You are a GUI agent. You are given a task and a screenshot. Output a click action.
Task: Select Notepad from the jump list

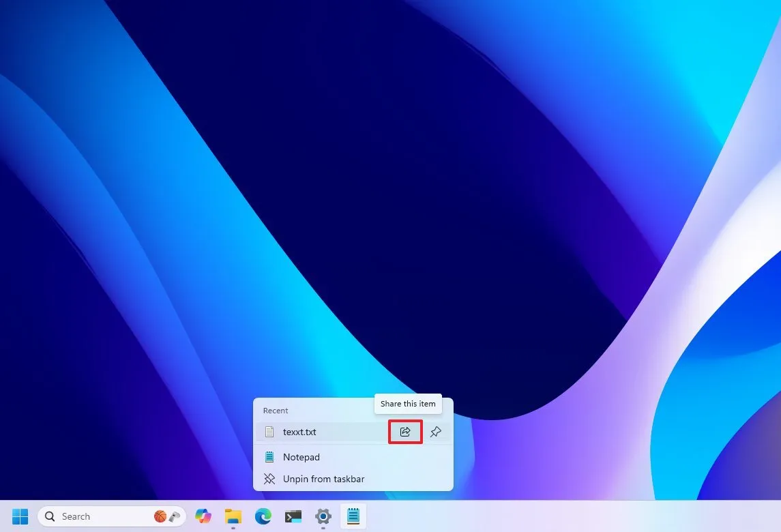coord(301,457)
